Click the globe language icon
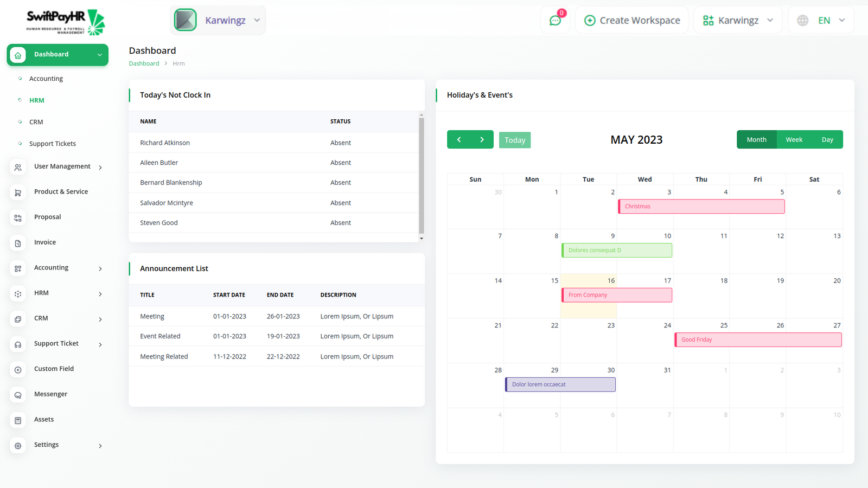 click(x=802, y=21)
